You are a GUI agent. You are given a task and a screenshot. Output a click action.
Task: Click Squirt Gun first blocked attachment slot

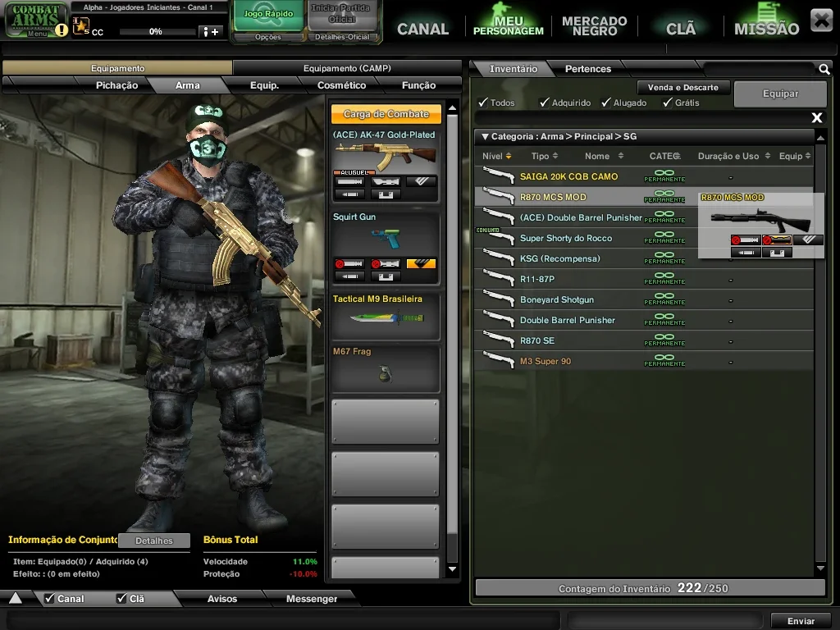pos(349,263)
